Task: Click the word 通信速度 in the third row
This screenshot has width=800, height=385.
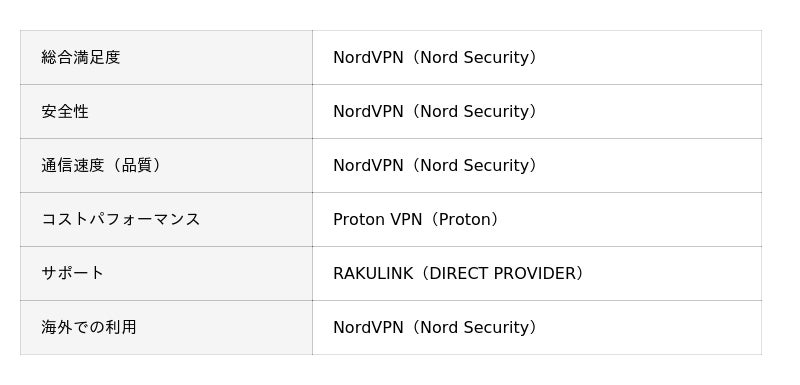Action: (x=72, y=166)
